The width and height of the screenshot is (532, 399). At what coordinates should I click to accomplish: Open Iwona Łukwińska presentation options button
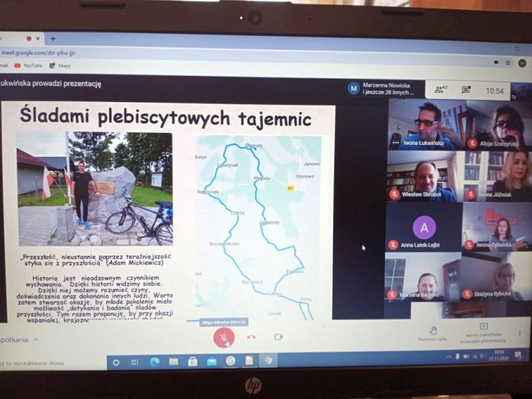click(x=483, y=330)
